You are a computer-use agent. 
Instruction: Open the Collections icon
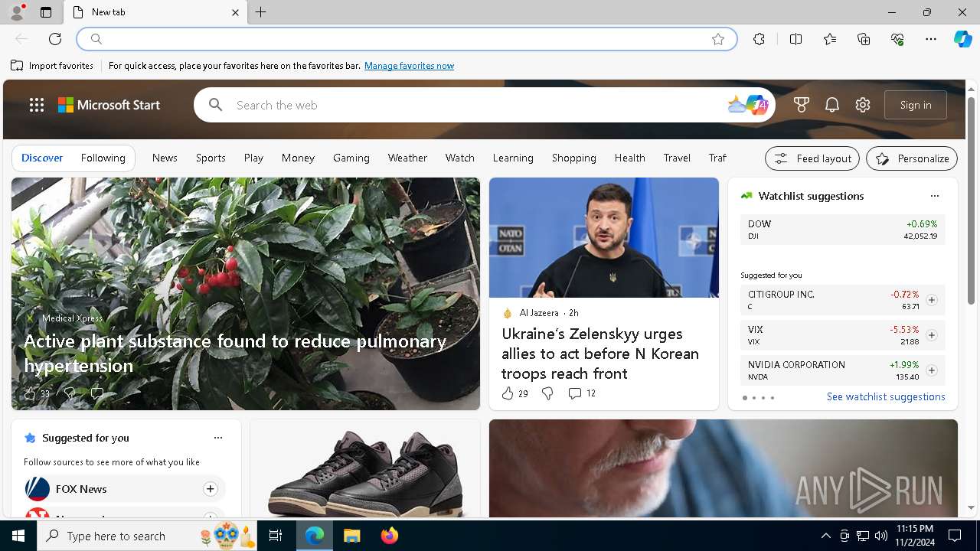[x=864, y=39]
